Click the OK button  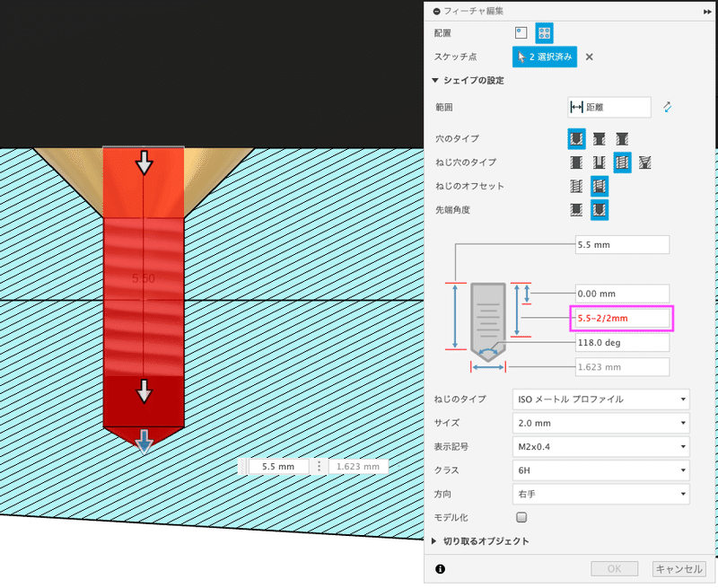pyautogui.click(x=615, y=569)
